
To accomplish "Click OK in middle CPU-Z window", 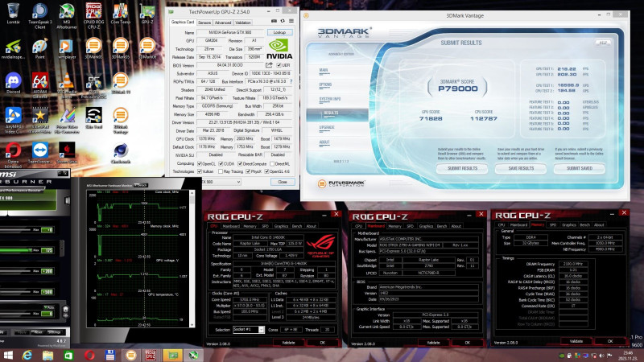I will [x=467, y=343].
